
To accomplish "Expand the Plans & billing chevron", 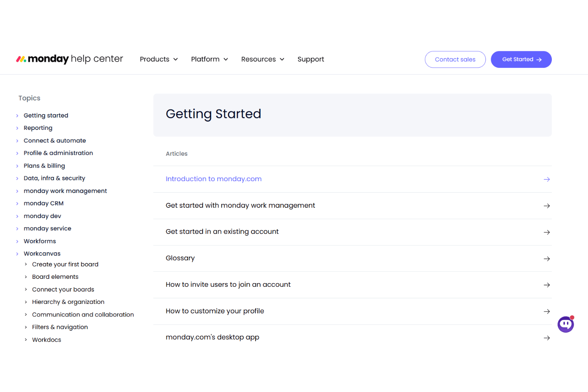I will click(x=17, y=166).
